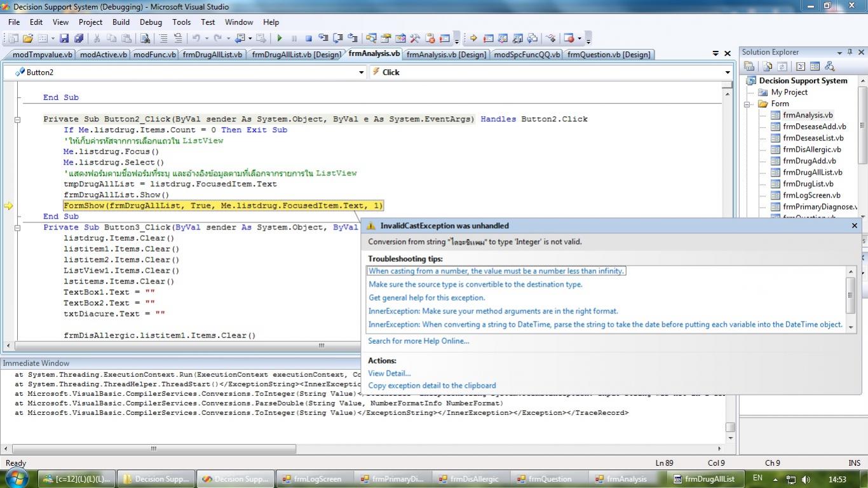Select frmDrugList.vb in Solution Explorer
The image size is (868, 488).
808,184
